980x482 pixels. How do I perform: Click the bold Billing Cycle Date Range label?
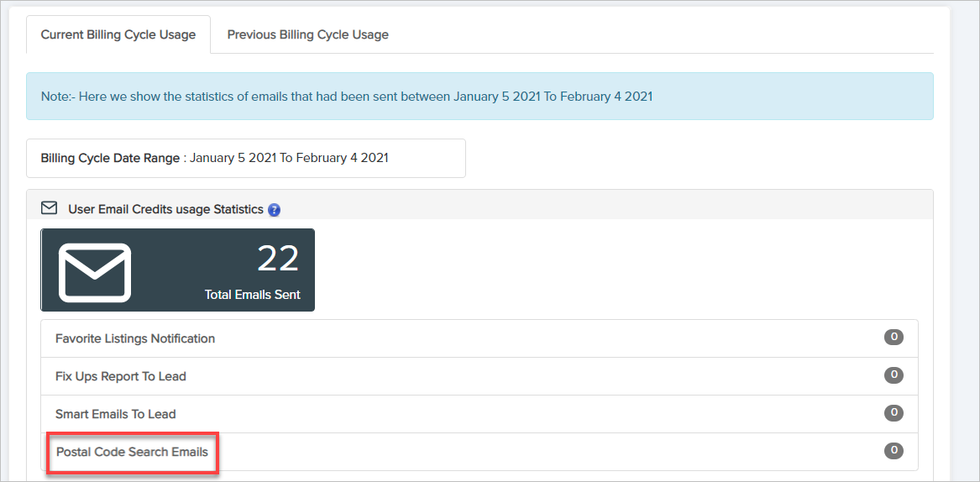[110, 158]
